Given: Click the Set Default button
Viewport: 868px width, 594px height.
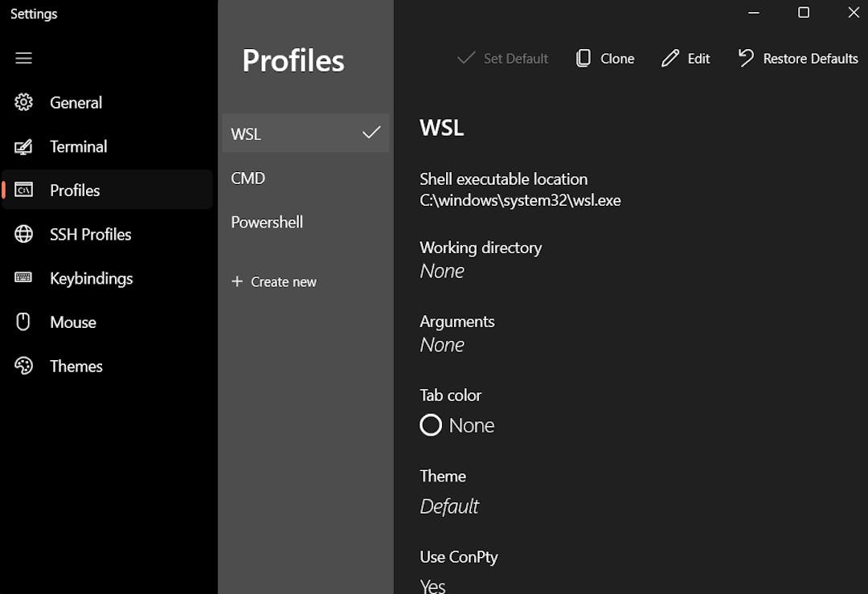Looking at the screenshot, I should [x=502, y=58].
